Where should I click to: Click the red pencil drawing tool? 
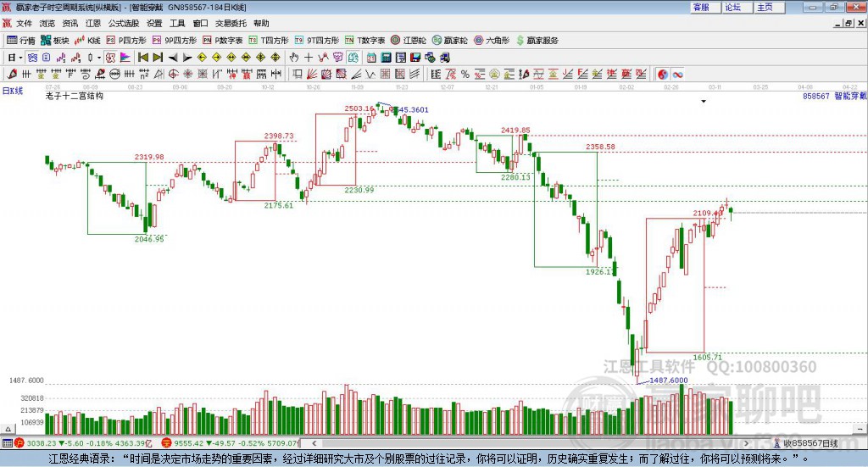[12, 74]
